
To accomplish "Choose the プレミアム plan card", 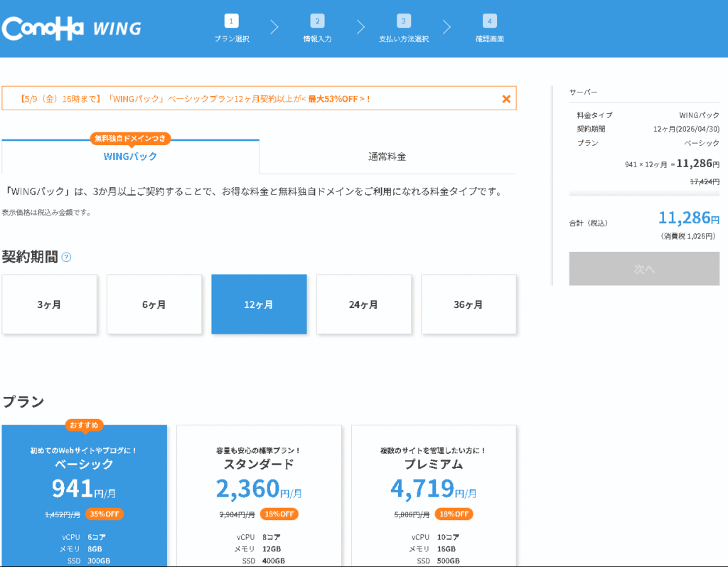I will pyautogui.click(x=434, y=495).
